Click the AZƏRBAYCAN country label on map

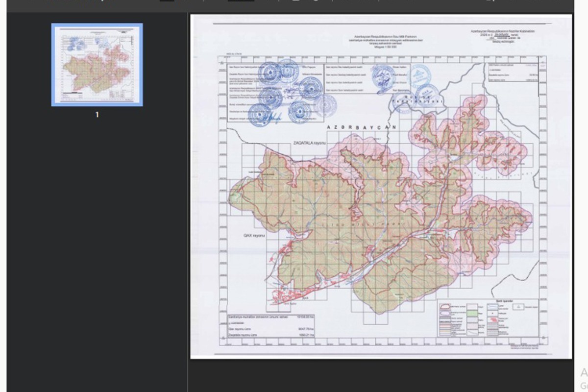(x=361, y=127)
